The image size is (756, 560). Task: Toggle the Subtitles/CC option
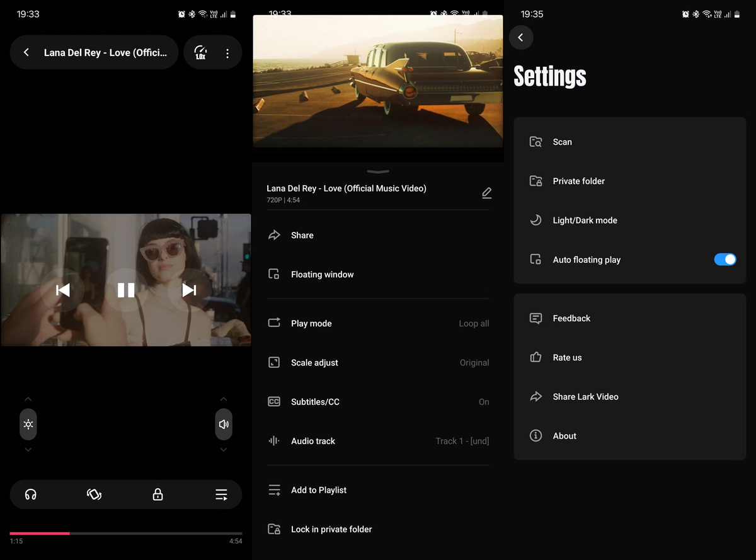tap(378, 401)
